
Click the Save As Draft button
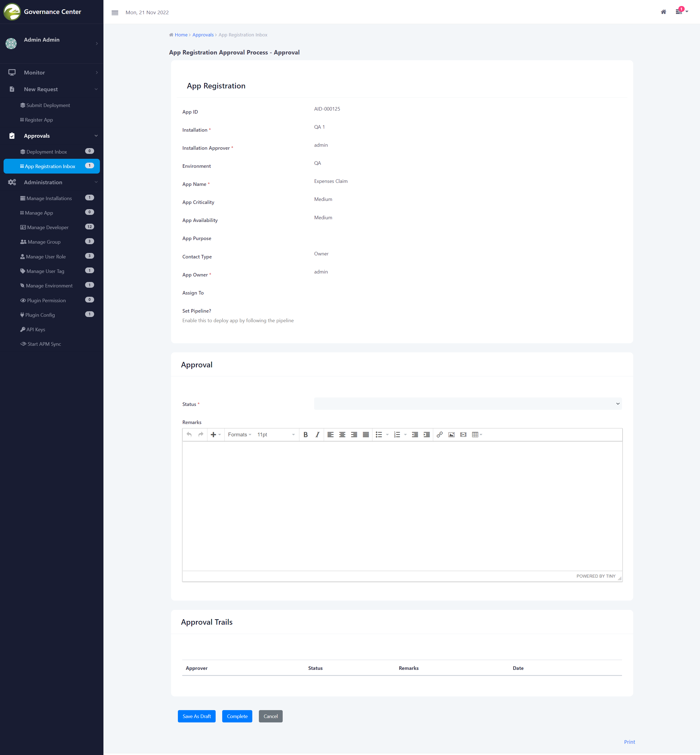click(196, 716)
